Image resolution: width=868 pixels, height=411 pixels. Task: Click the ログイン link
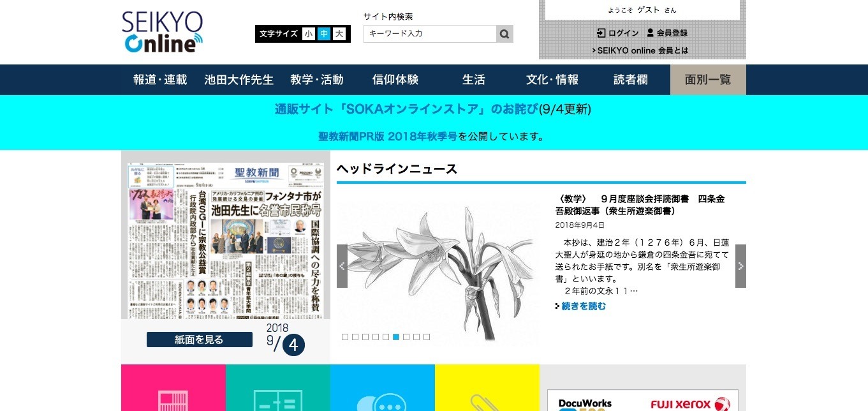pos(617,33)
